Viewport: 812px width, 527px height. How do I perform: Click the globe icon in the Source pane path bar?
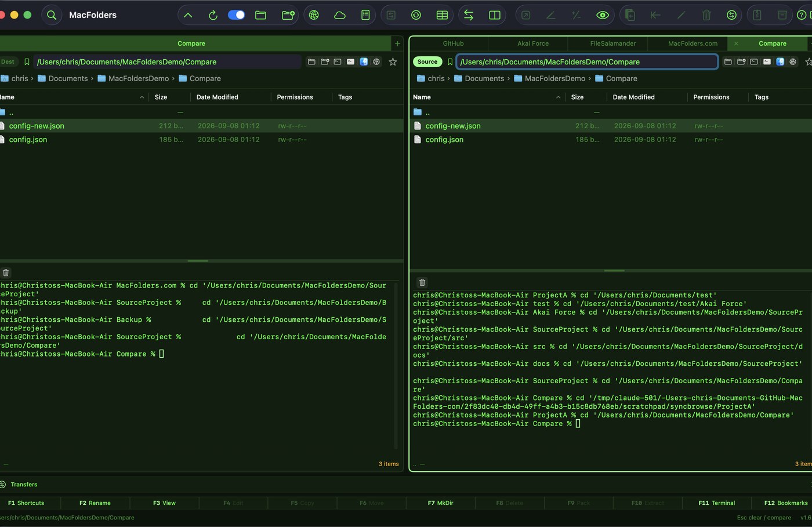[793, 62]
